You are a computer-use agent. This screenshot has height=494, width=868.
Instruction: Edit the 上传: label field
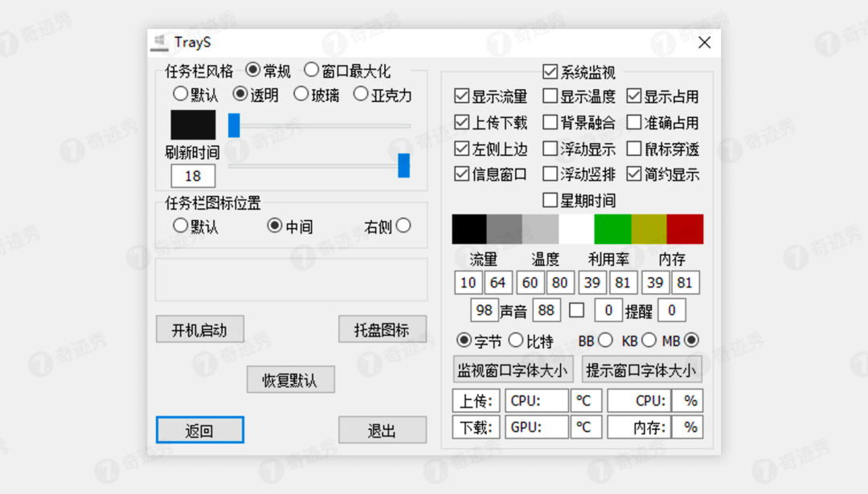pos(476,401)
